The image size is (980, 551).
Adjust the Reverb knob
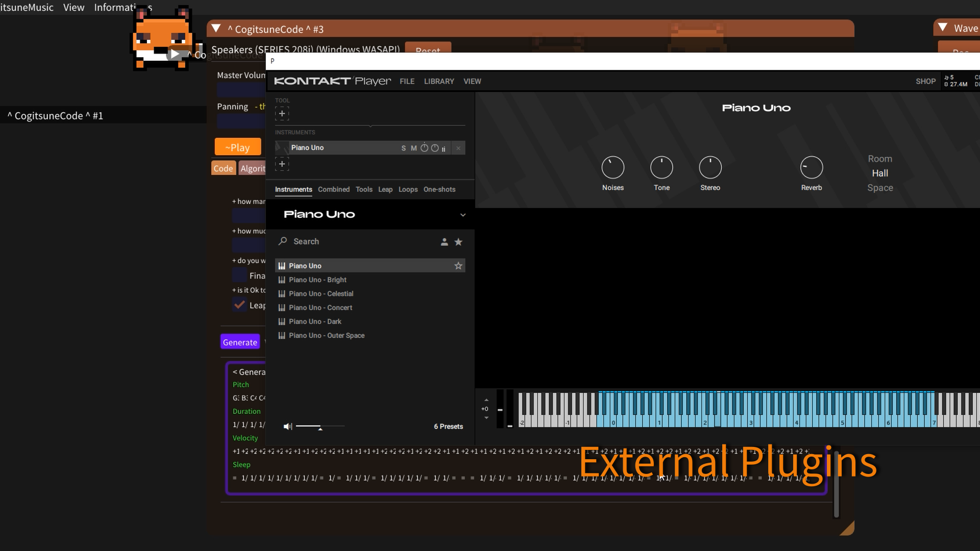tap(812, 167)
